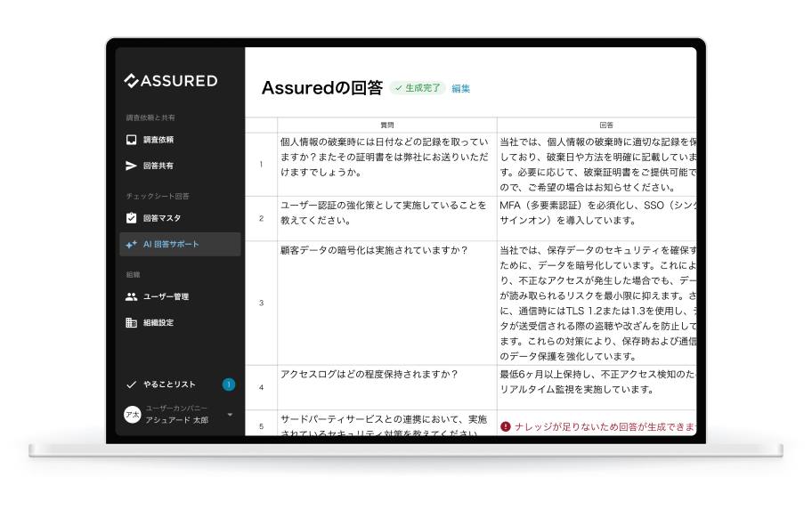
Task: Click the building icon beside 組織設定
Action: click(131, 322)
